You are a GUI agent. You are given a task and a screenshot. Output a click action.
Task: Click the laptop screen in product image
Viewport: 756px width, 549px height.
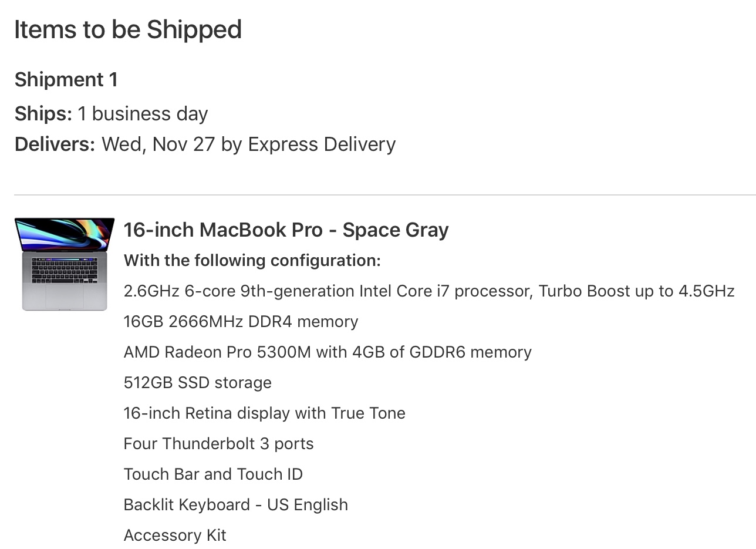[x=65, y=234]
